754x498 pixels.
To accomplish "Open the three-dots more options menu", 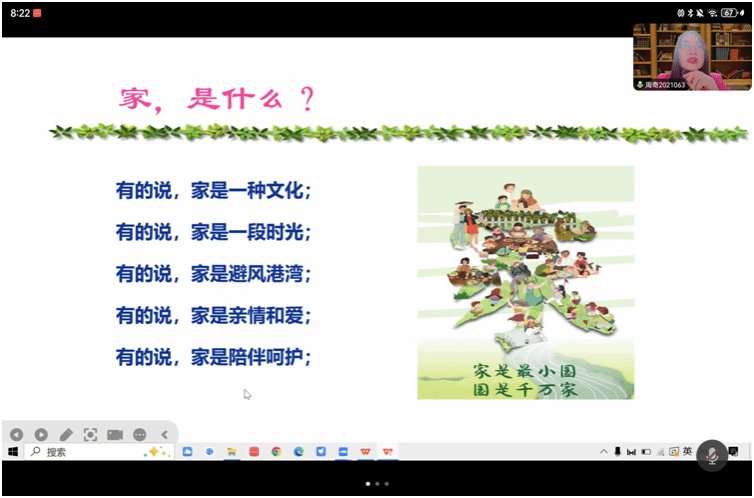I will [140, 434].
